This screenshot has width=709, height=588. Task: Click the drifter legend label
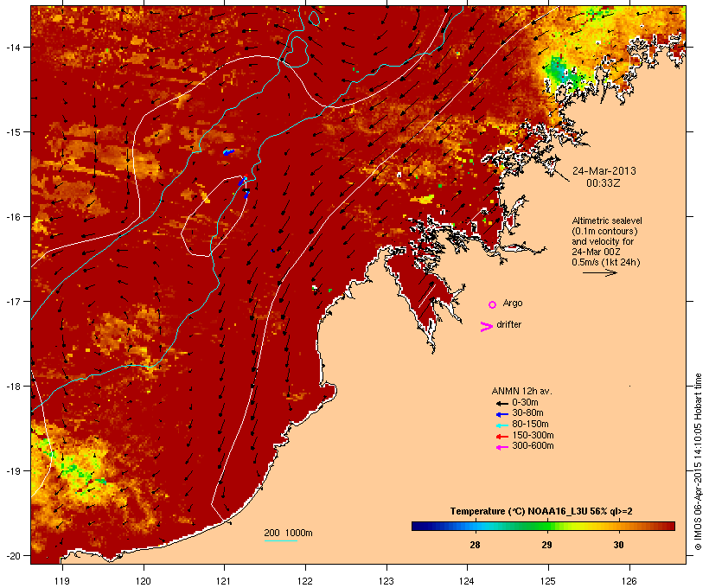coord(508,324)
